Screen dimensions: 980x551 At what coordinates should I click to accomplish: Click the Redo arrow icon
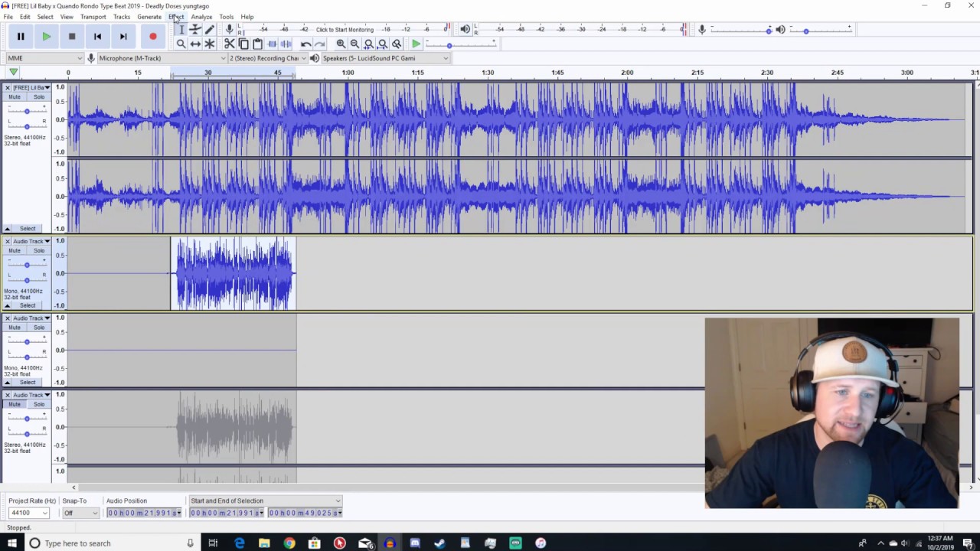(x=320, y=44)
